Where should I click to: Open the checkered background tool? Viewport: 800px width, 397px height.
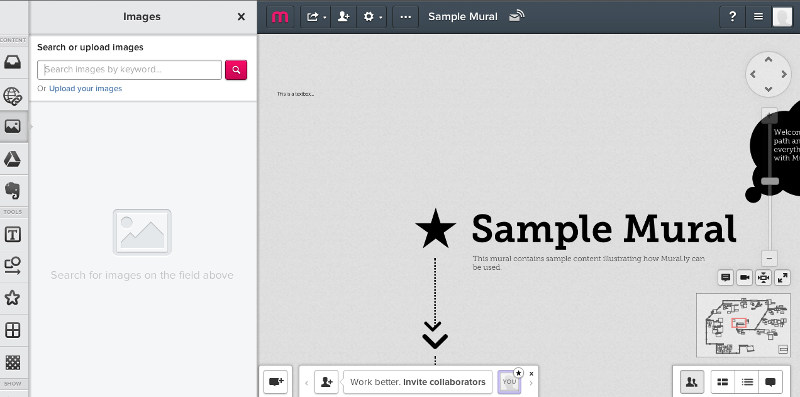13,362
